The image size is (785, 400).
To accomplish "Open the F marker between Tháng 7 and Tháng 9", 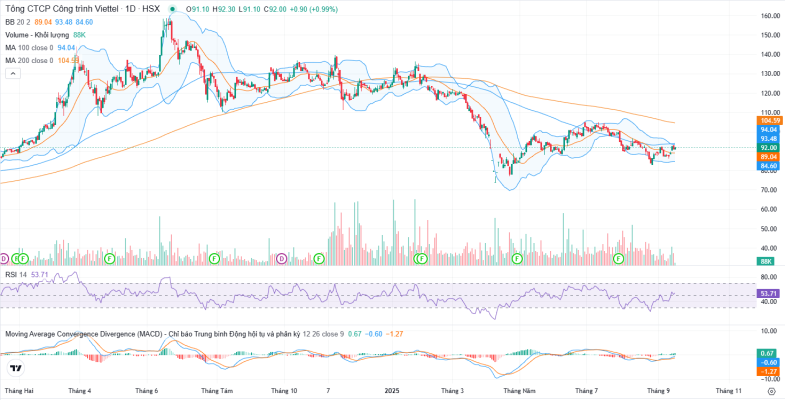I will (619, 259).
